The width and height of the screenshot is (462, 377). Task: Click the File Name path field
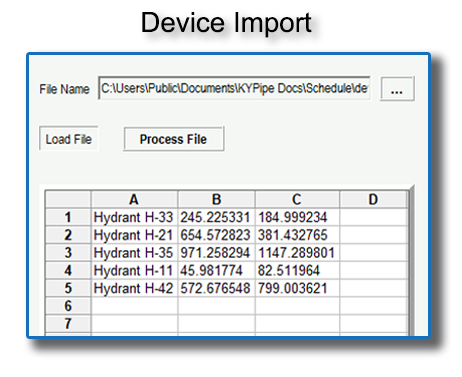coord(234,88)
